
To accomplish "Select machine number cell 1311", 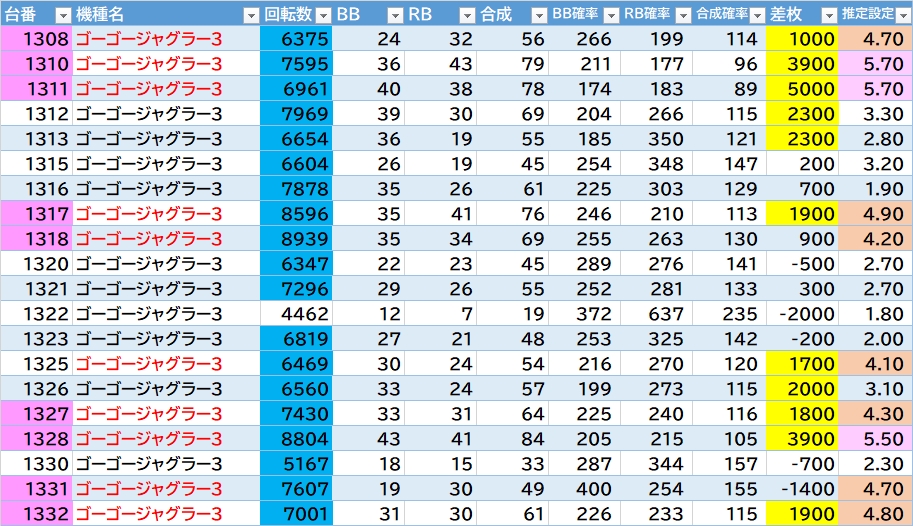I will tap(36, 89).
